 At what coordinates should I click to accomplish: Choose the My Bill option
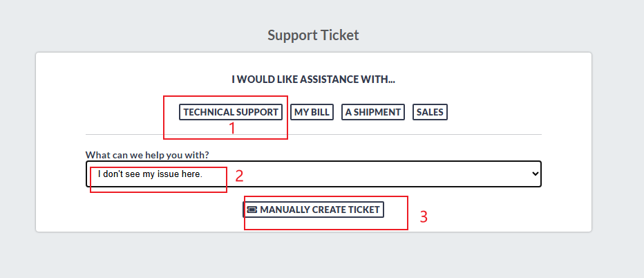click(312, 112)
